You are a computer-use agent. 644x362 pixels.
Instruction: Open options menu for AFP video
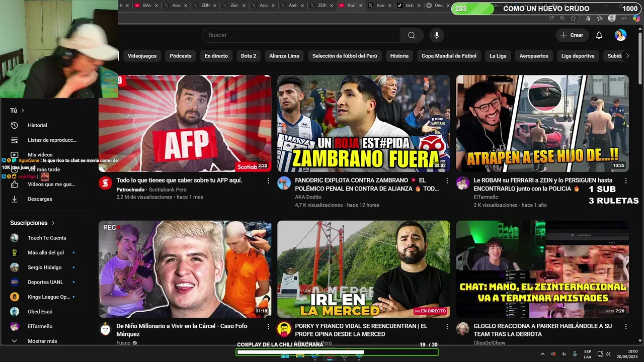pos(268,180)
